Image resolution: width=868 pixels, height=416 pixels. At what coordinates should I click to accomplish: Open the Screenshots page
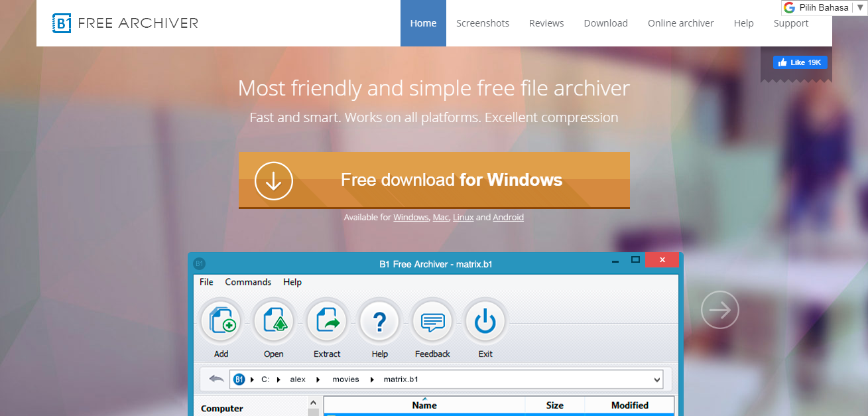click(x=483, y=23)
